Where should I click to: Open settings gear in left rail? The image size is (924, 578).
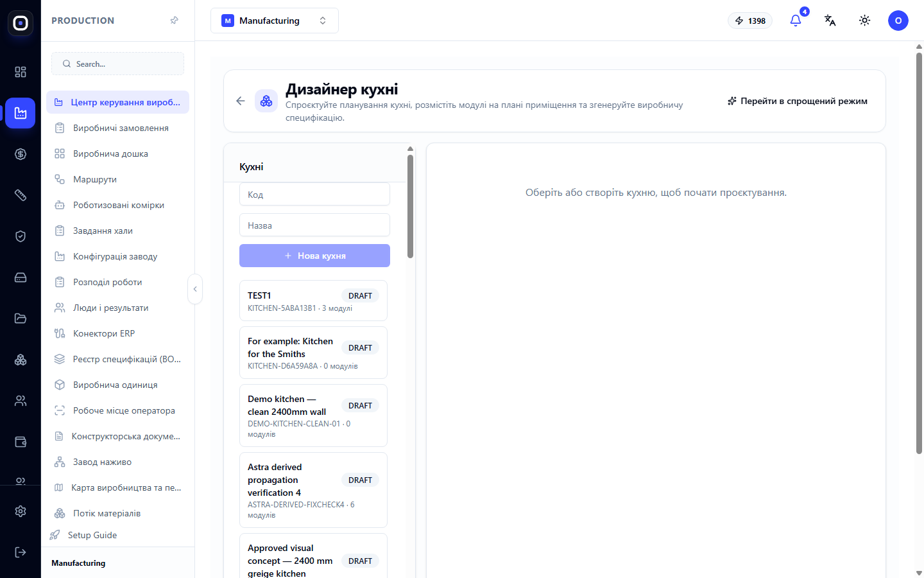pos(21,511)
